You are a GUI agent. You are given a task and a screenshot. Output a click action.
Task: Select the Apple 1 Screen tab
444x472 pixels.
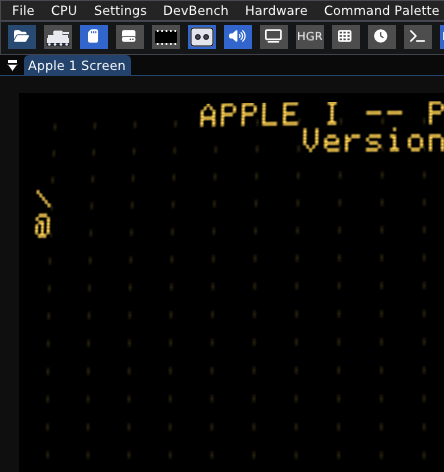click(x=77, y=66)
